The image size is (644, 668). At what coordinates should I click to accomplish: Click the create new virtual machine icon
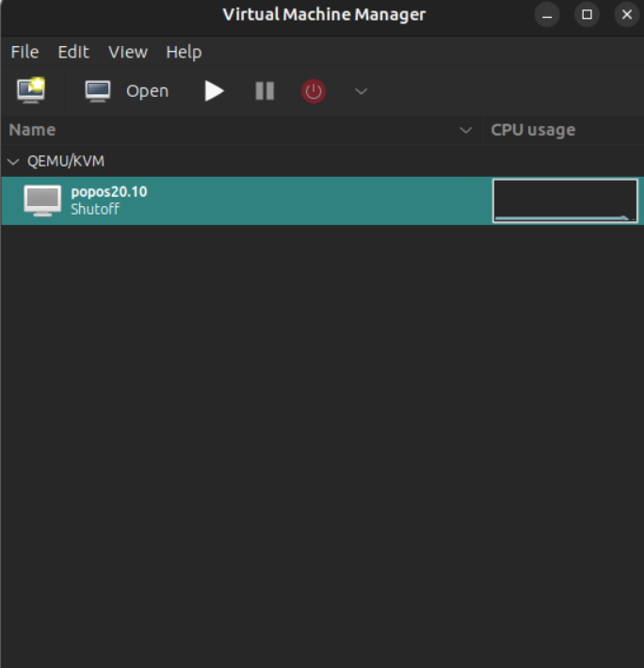(x=31, y=90)
